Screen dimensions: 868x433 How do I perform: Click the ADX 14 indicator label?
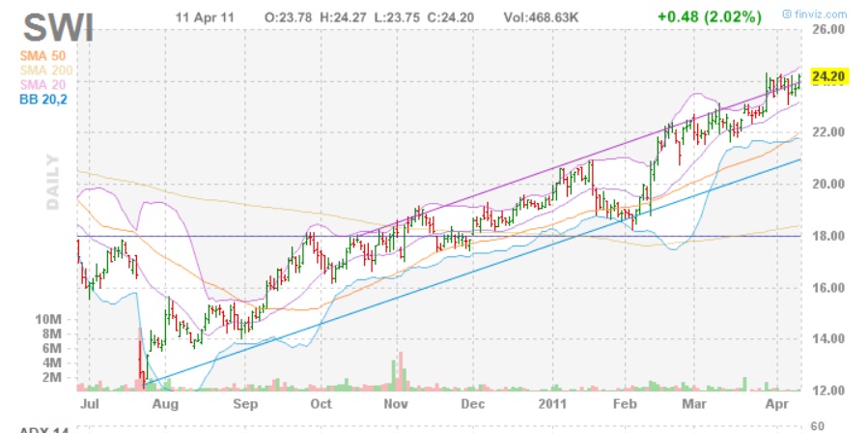coord(43,428)
